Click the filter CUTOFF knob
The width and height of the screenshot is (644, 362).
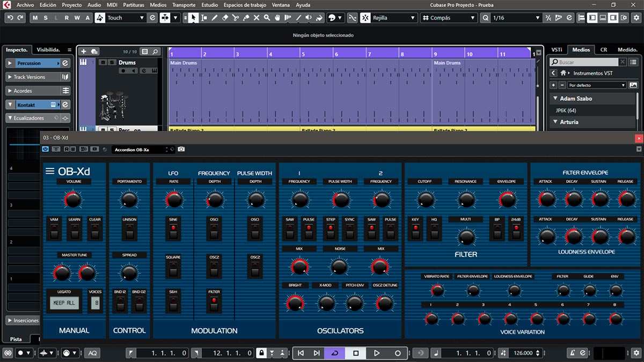[x=426, y=200]
